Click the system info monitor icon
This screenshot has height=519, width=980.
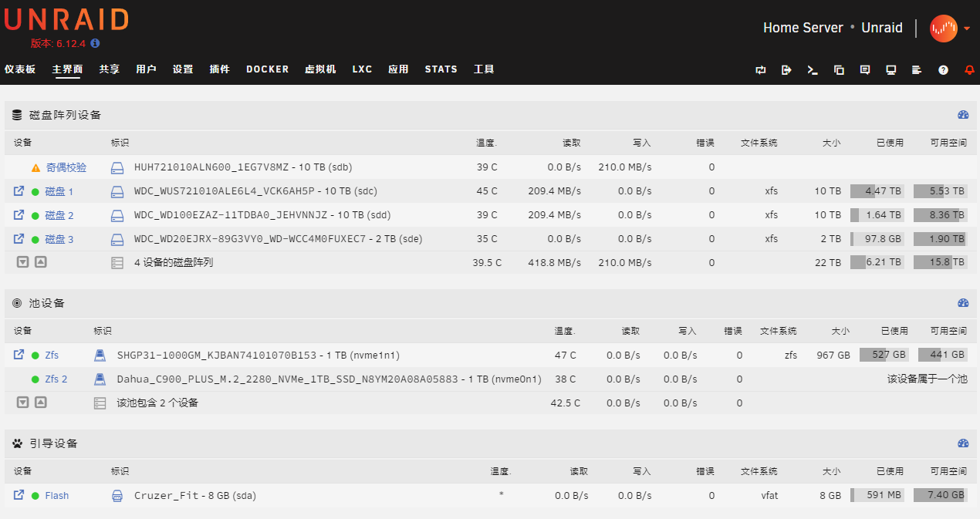point(891,70)
